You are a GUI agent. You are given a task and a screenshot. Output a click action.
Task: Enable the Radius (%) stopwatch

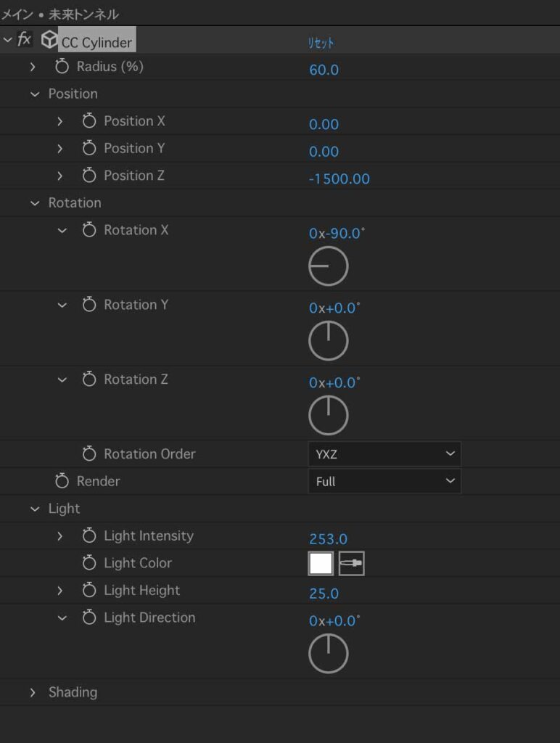pos(62,66)
